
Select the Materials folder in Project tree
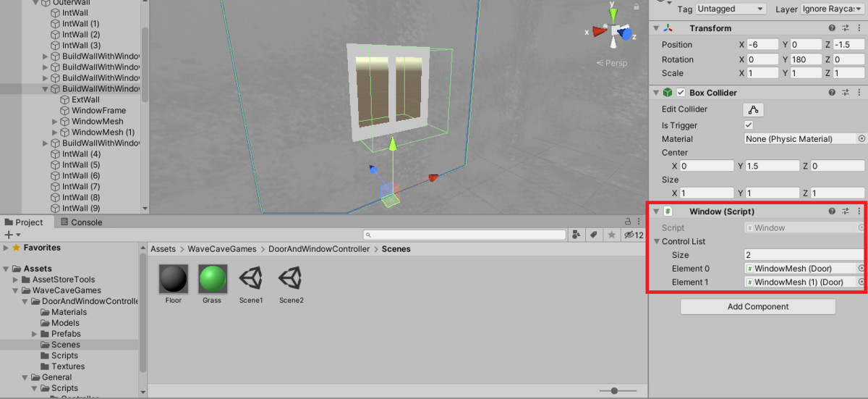69,312
